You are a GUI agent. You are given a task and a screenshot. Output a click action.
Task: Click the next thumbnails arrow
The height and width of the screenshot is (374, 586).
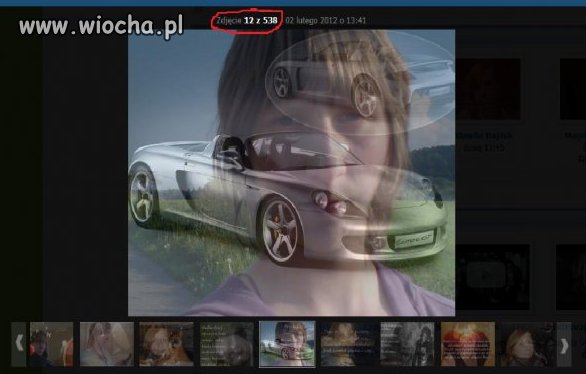tap(564, 344)
